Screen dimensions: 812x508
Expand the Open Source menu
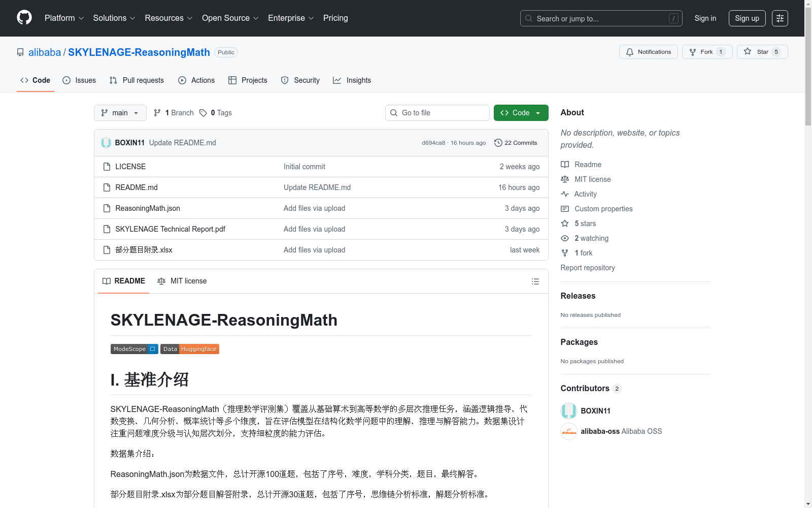coord(230,18)
